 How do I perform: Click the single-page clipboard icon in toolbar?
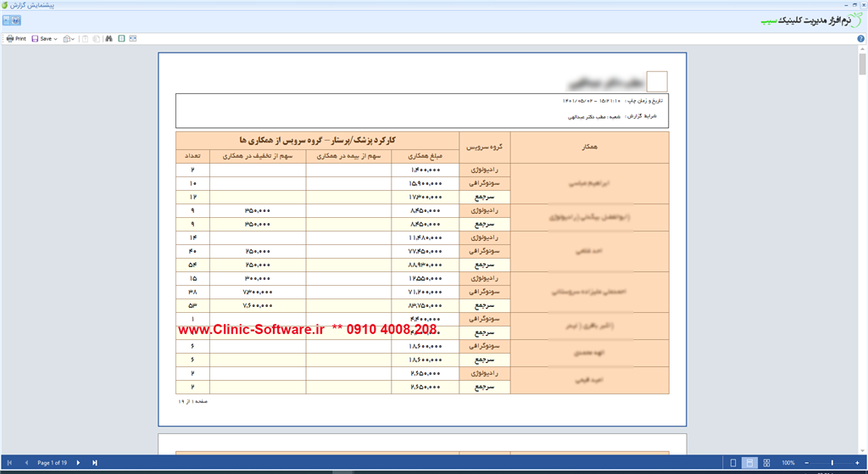tap(86, 39)
